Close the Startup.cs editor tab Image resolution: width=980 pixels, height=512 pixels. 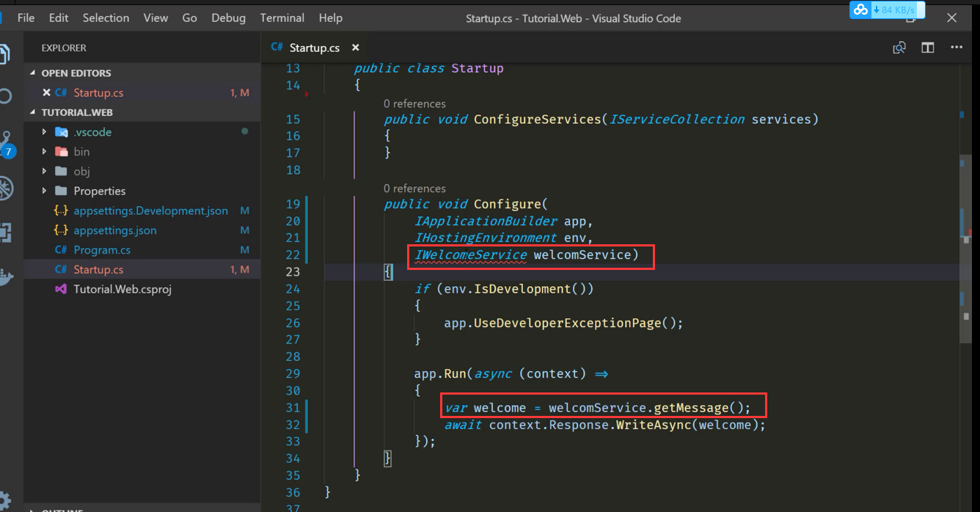(356, 48)
